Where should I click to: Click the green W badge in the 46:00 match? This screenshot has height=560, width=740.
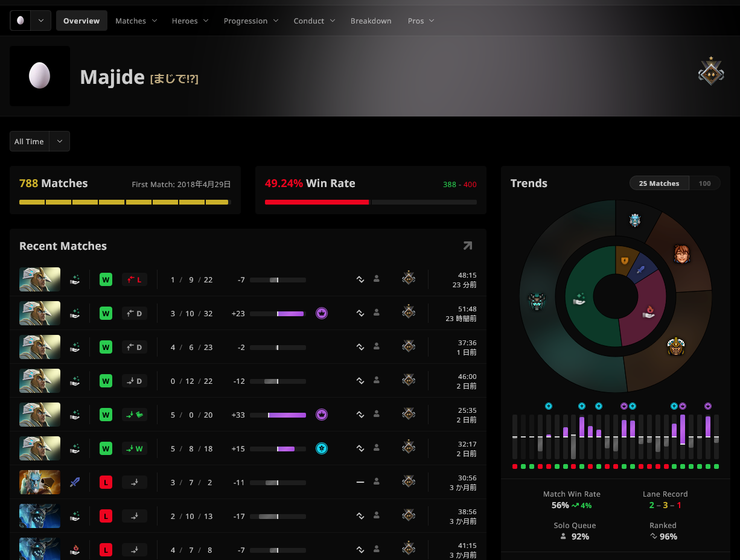106,381
